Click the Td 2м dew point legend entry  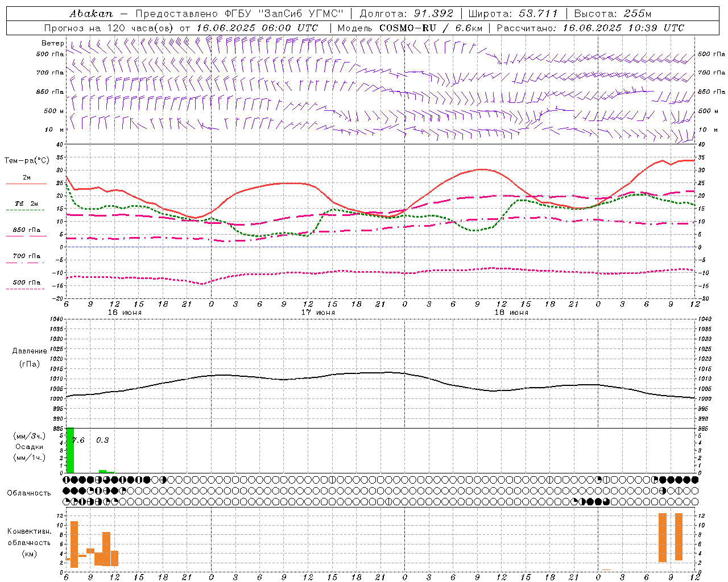point(26,205)
